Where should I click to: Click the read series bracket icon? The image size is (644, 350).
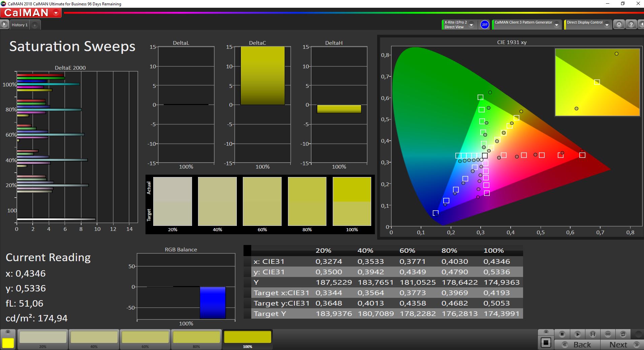pos(592,334)
